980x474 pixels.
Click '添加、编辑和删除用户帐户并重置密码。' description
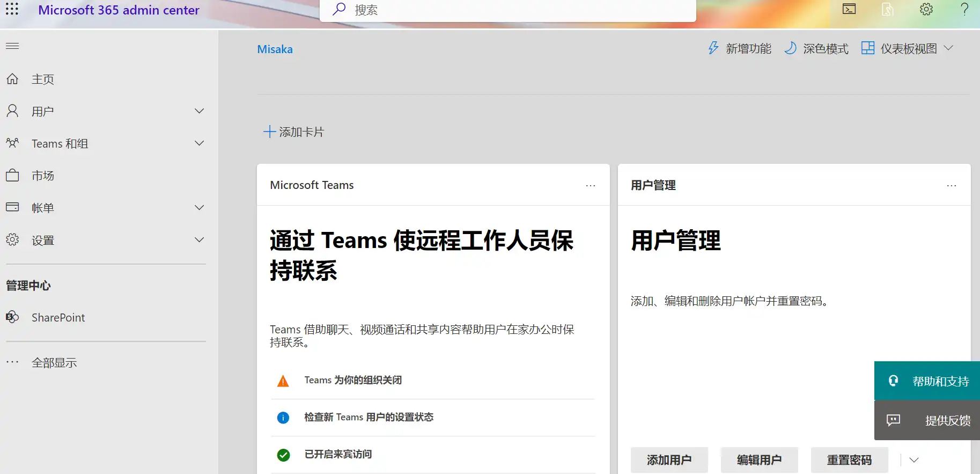732,301
